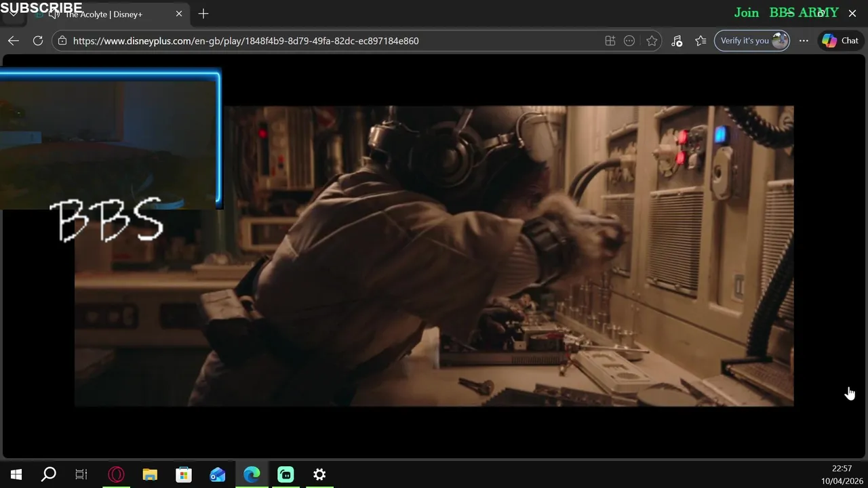The height and width of the screenshot is (488, 868).
Task: Open the Copilot Chat panel
Action: (841, 41)
